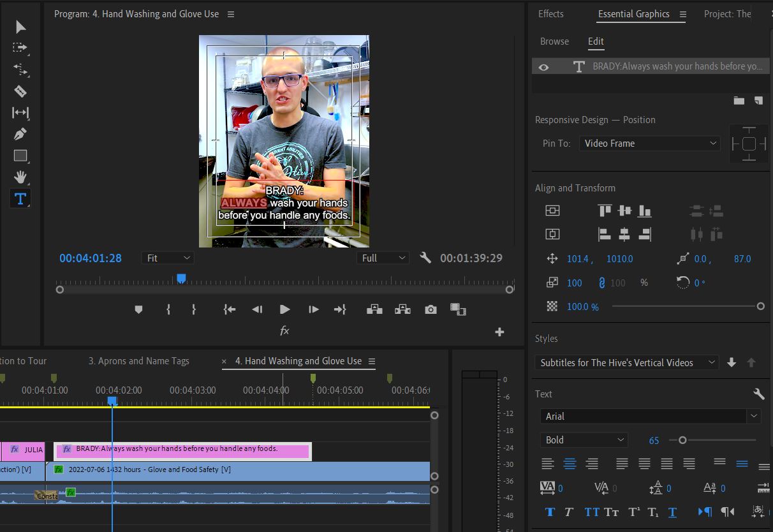Open the Full playback resolution dropdown
Viewport: 773px width, 532px height.
[x=383, y=258]
